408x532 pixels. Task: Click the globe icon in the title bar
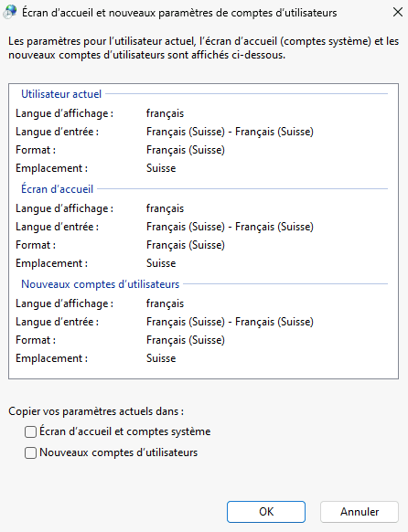(10, 12)
